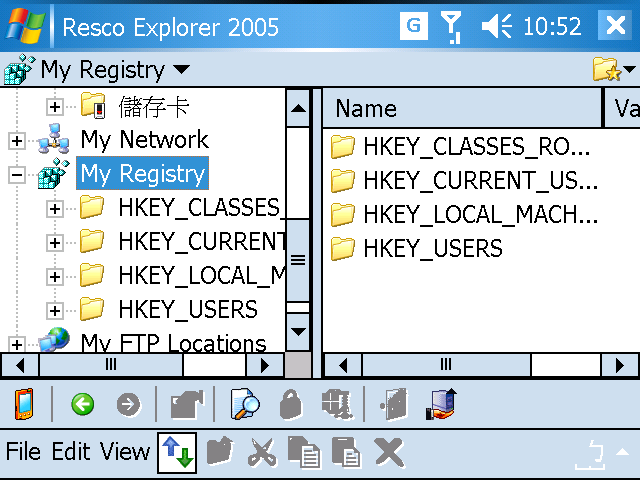Click HKEY_CLASSES_RO... folder icon in list
Viewport: 640px width, 480px height.
click(342, 146)
